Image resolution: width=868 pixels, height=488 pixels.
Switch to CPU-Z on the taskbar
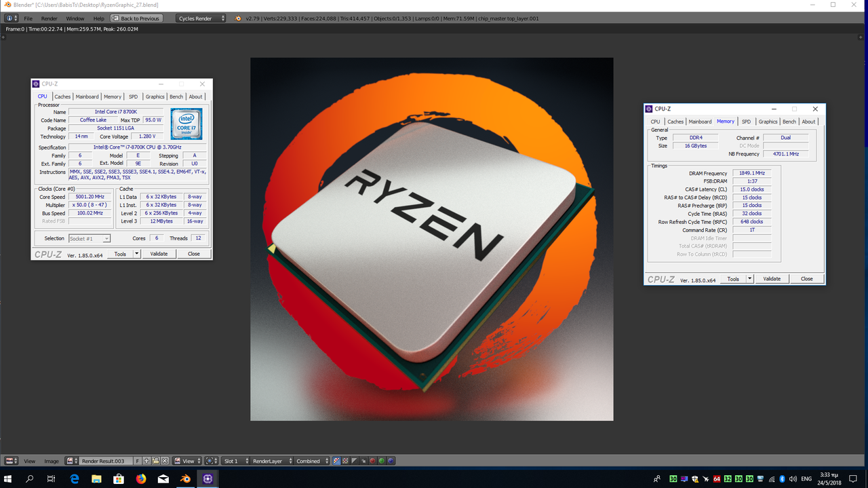[208, 478]
